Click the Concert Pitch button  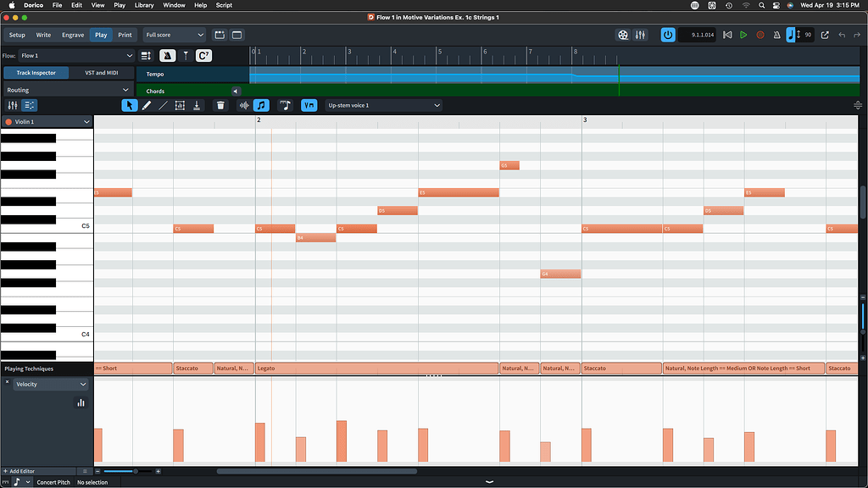[53, 482]
